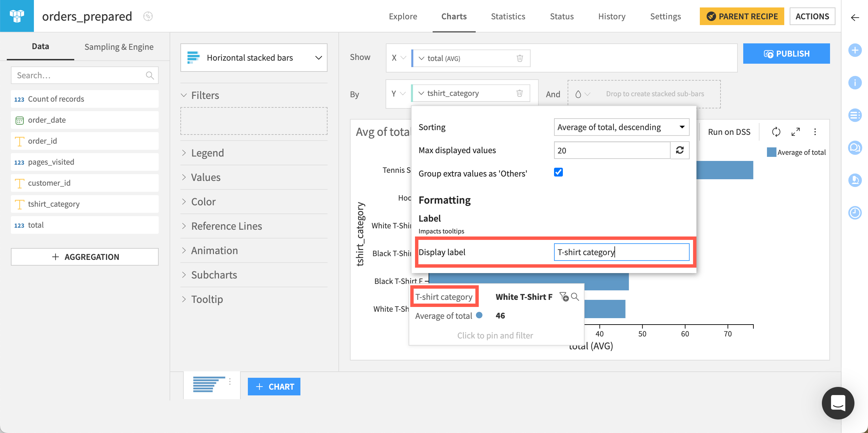The image size is (868, 433).
Task: Expand the chart to fullscreen
Action: (x=795, y=132)
